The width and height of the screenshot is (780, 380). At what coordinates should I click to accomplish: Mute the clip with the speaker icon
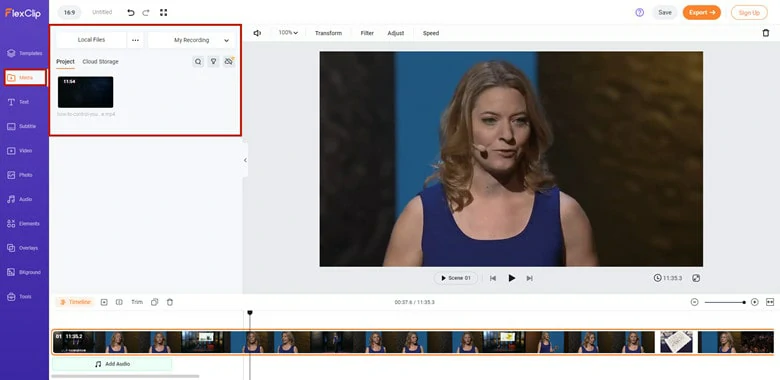257,33
